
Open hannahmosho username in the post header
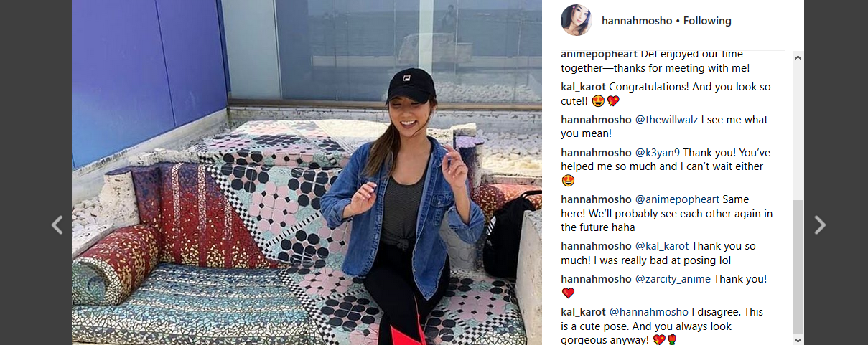pyautogui.click(x=637, y=21)
